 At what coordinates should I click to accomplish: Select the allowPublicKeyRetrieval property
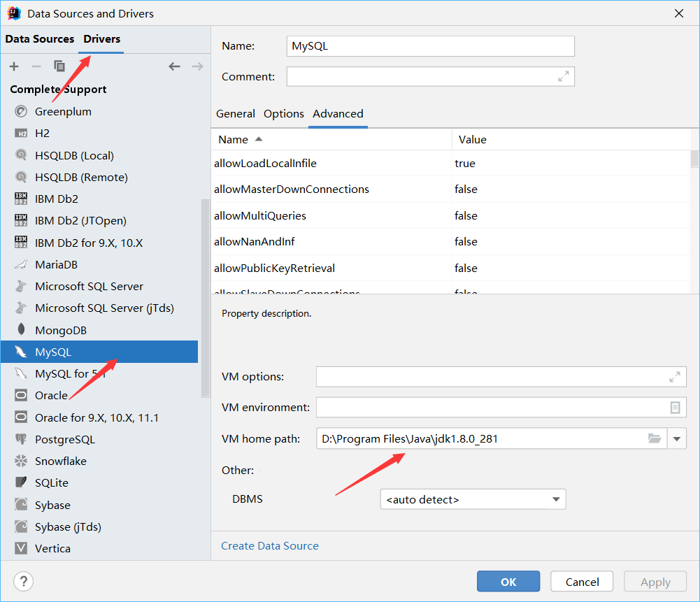click(451, 268)
